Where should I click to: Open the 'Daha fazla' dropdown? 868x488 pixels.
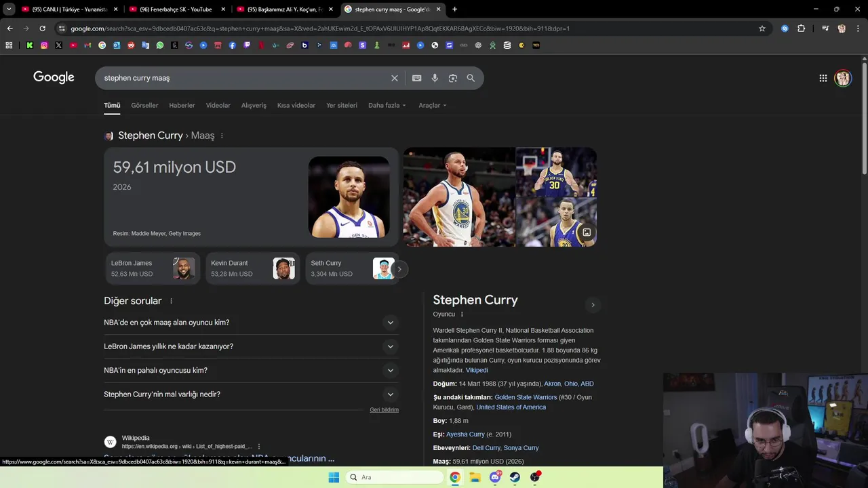(387, 105)
